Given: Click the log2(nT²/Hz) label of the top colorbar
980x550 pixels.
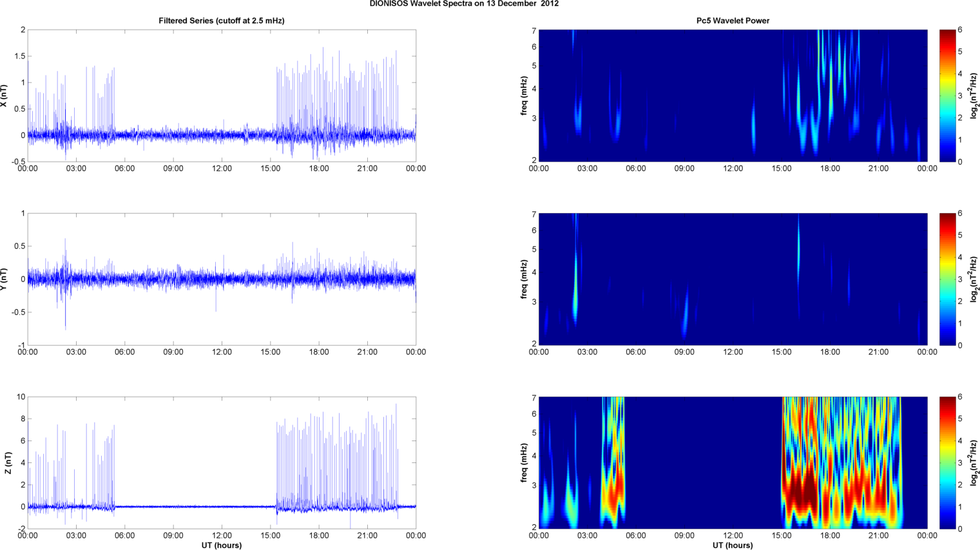Looking at the screenshot, I should pos(974,95).
